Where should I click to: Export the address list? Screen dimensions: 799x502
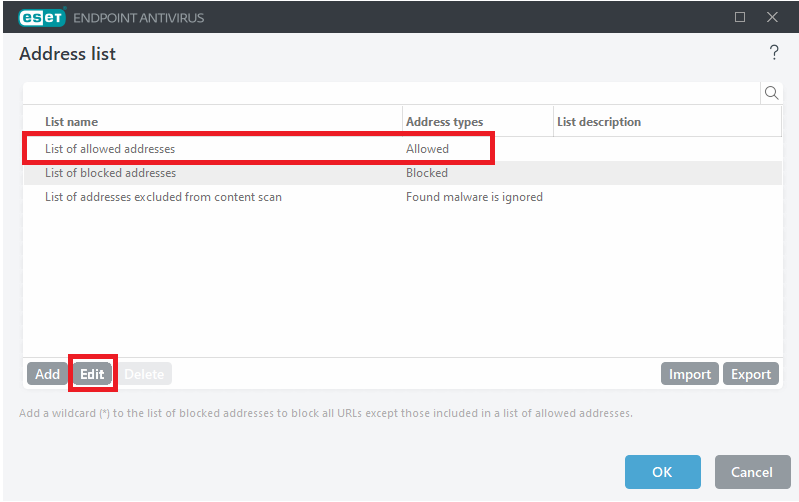[750, 374]
